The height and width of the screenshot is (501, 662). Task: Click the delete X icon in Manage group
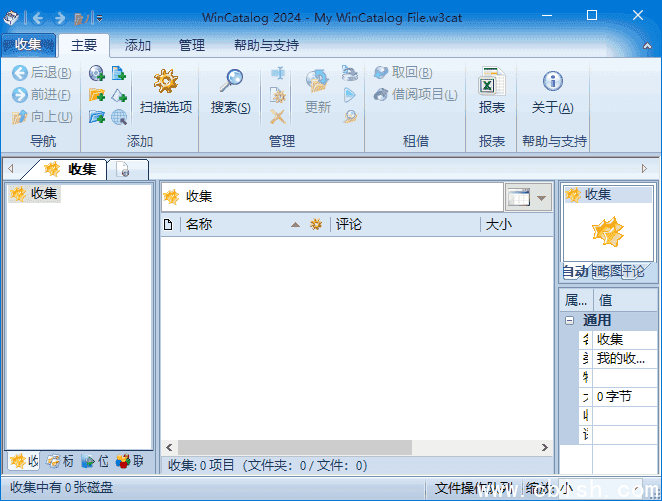tap(277, 117)
